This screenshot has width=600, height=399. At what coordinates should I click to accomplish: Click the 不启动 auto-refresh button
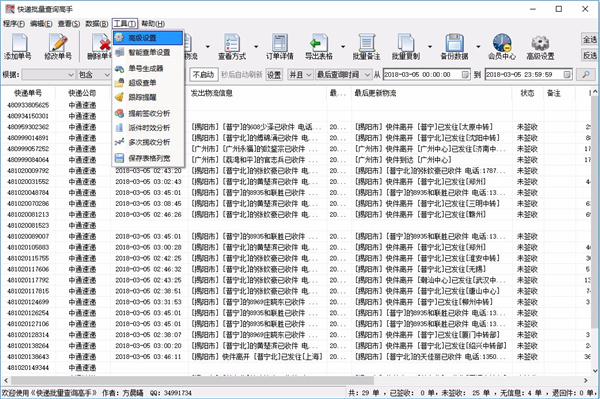[x=204, y=75]
